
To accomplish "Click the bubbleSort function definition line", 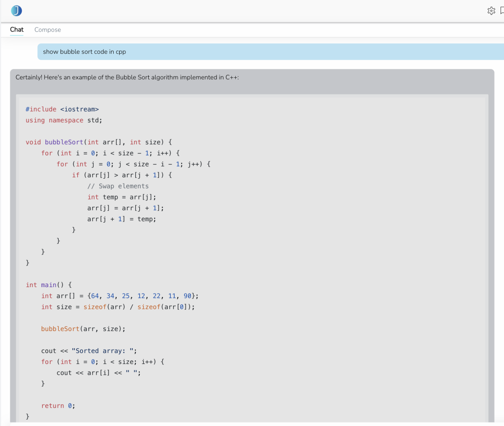I will pyautogui.click(x=98, y=142).
